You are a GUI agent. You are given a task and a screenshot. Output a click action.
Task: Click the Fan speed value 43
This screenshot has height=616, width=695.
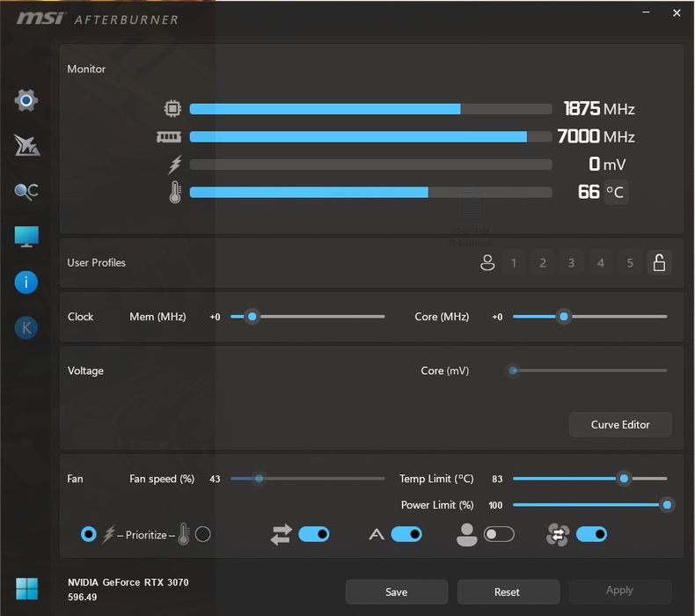[x=215, y=479]
